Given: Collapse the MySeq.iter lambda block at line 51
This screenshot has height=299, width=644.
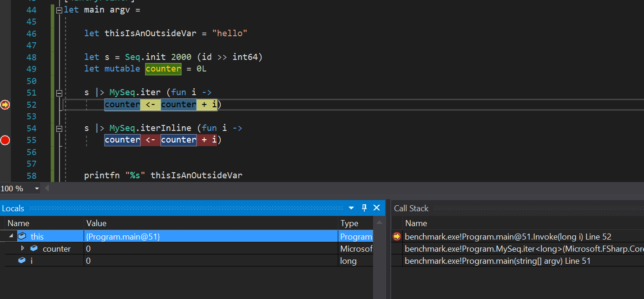Looking at the screenshot, I should click(59, 92).
